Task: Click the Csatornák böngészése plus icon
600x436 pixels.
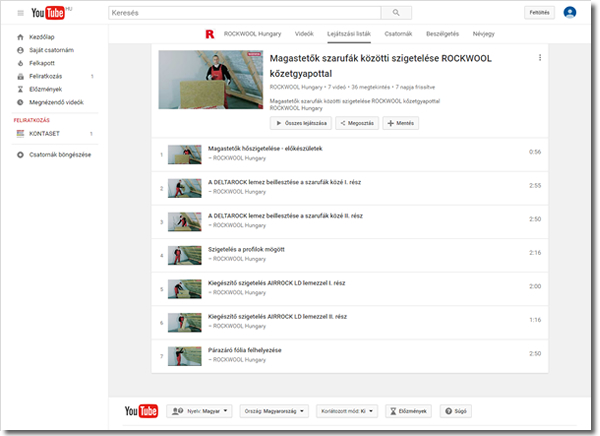Action: 20,155
